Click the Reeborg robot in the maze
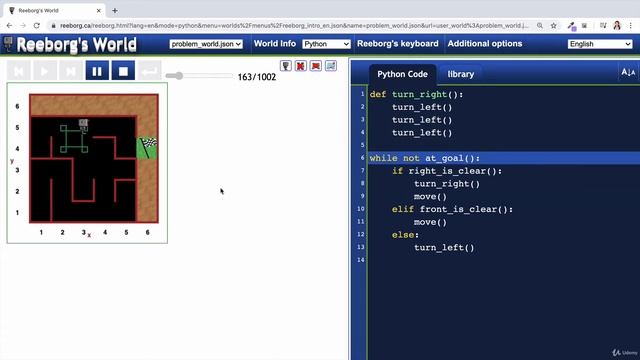The width and height of the screenshot is (640, 360). pos(83,125)
